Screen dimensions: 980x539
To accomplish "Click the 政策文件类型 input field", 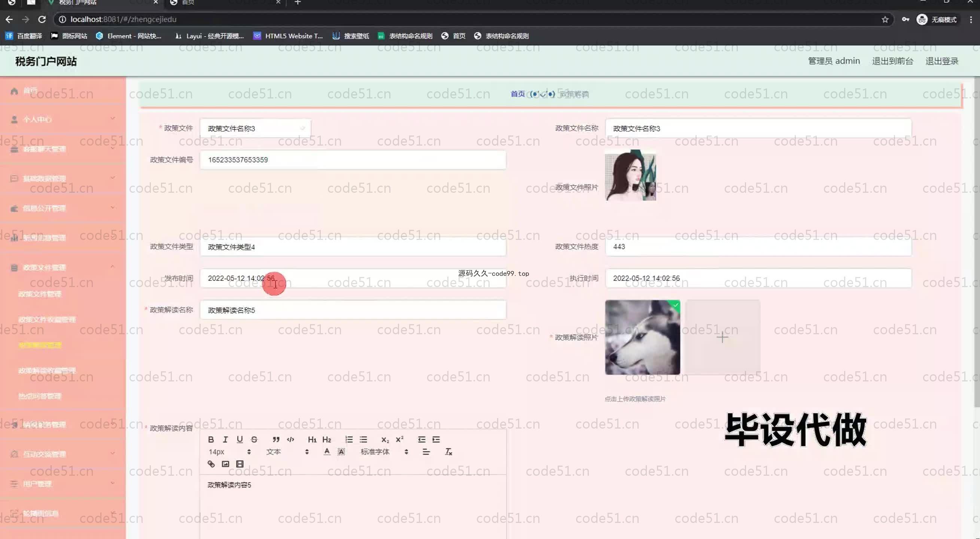I will pos(353,247).
